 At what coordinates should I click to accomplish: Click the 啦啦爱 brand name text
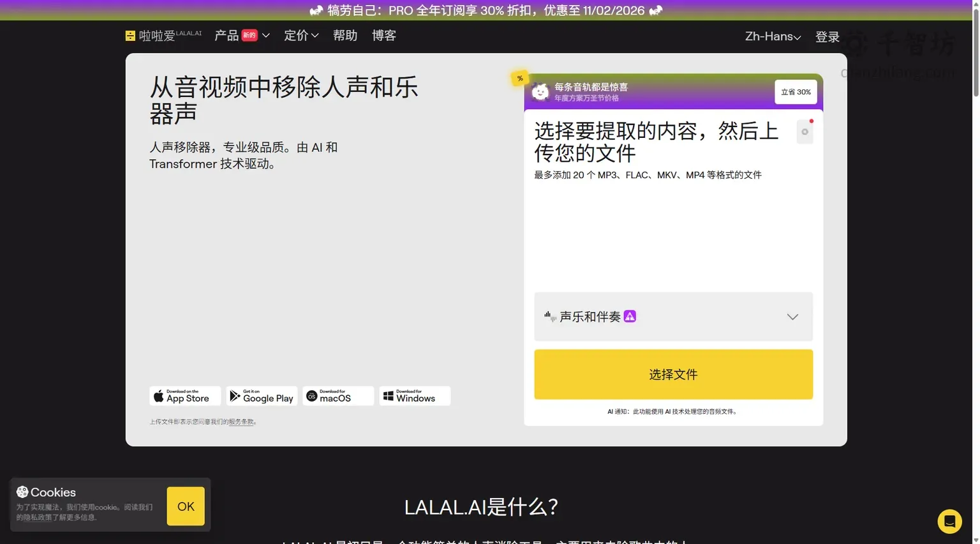coord(157,36)
